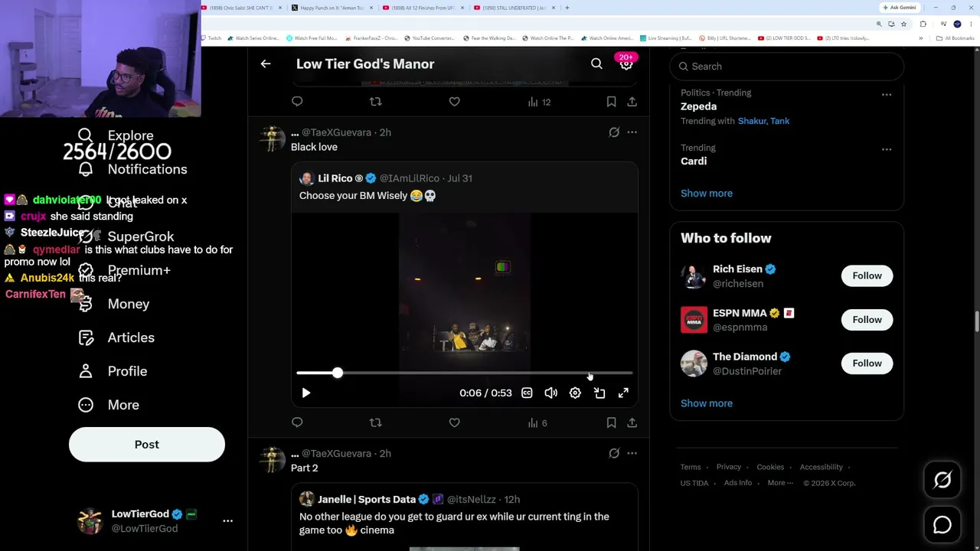This screenshot has width=980, height=551.
Task: Bookmark the post with 12 views
Action: pos(611,102)
